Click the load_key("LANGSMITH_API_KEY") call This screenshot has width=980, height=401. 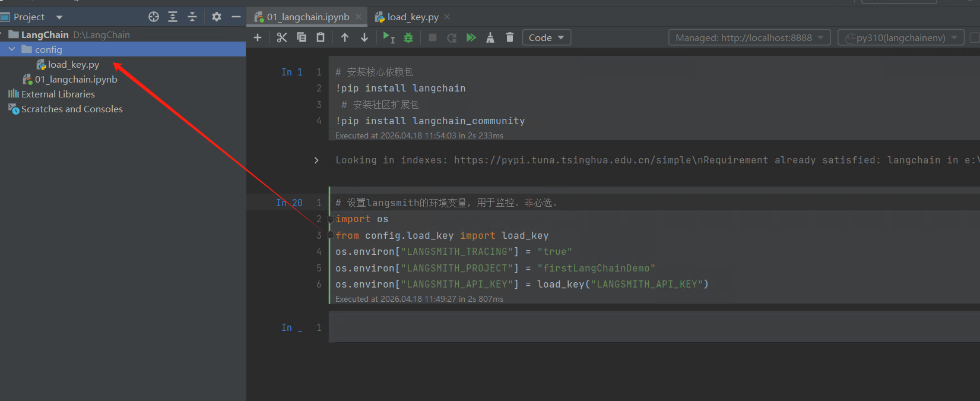point(623,284)
